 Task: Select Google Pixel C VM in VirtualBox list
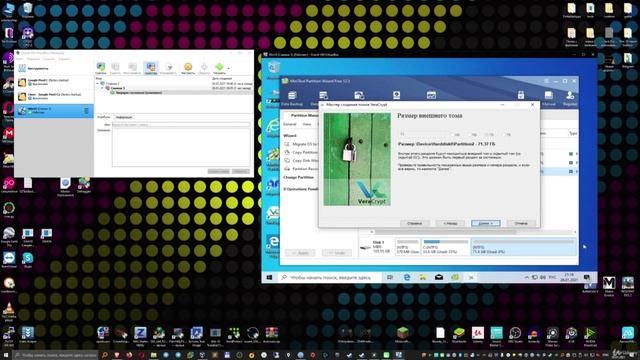54,82
